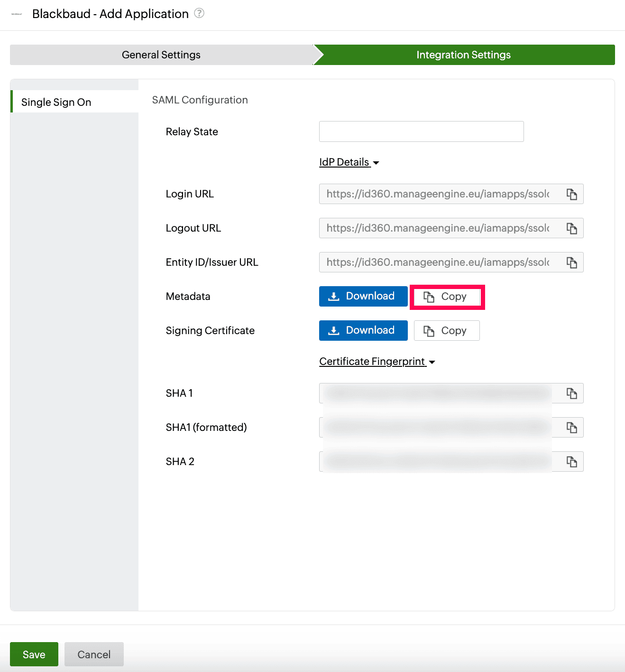Switch to General Settings step
The image size is (625, 672).
tap(161, 55)
